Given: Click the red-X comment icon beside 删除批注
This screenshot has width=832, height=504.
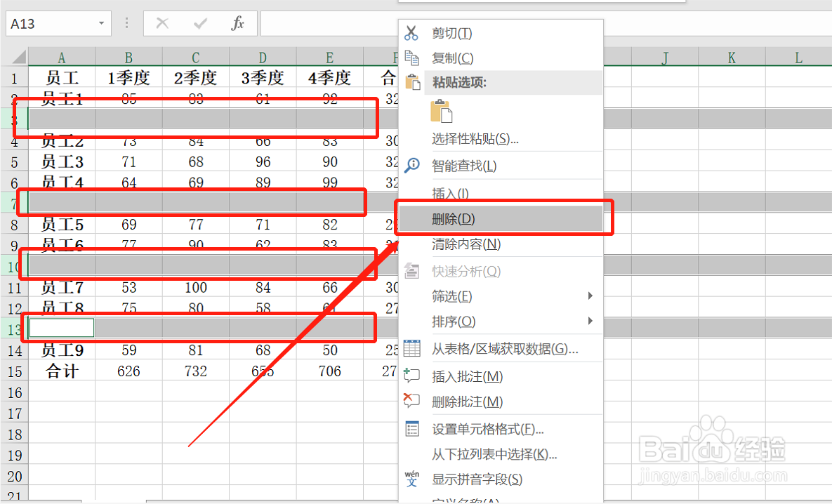Looking at the screenshot, I should [x=413, y=401].
